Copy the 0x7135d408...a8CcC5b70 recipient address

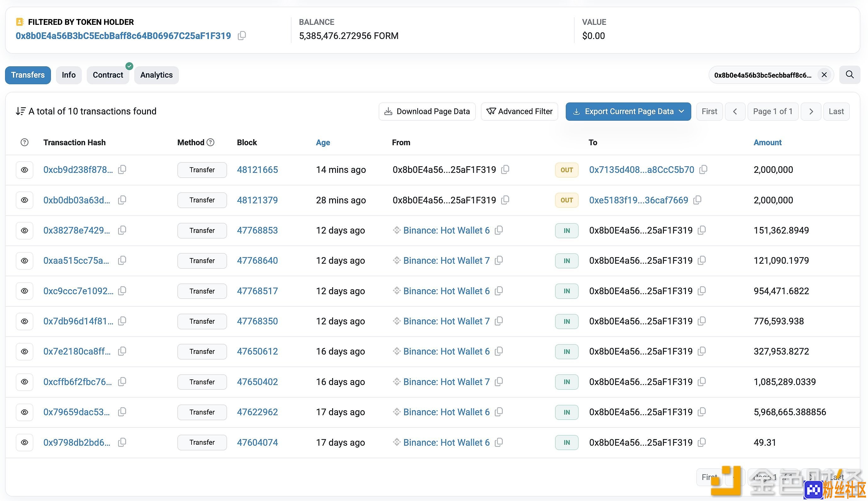click(704, 169)
